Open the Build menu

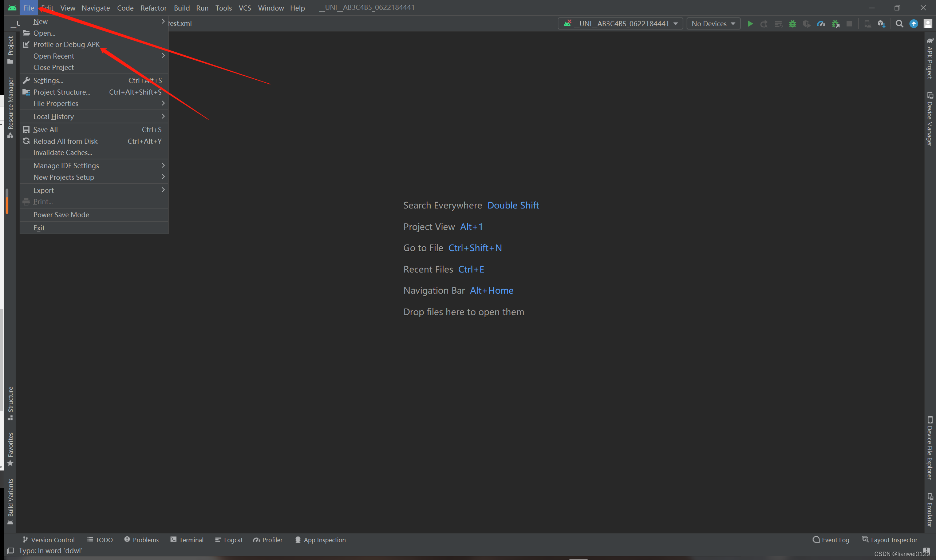(x=182, y=8)
